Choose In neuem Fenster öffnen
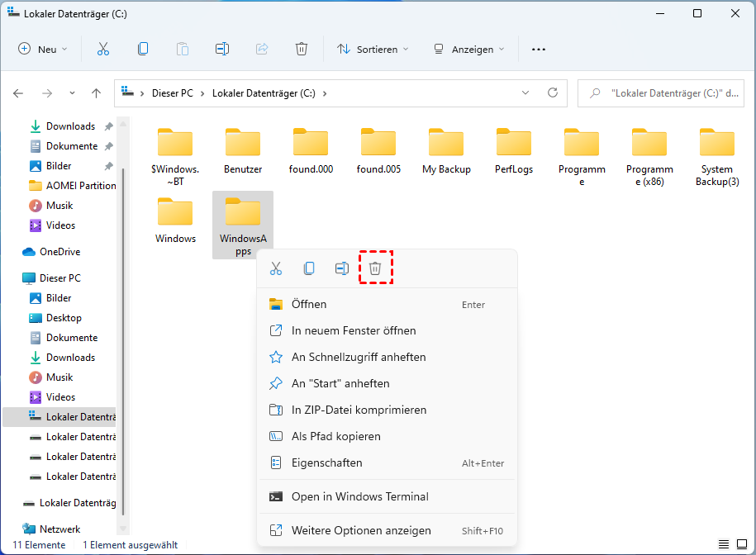Screen dimensions: 756x555 [x=387, y=330]
